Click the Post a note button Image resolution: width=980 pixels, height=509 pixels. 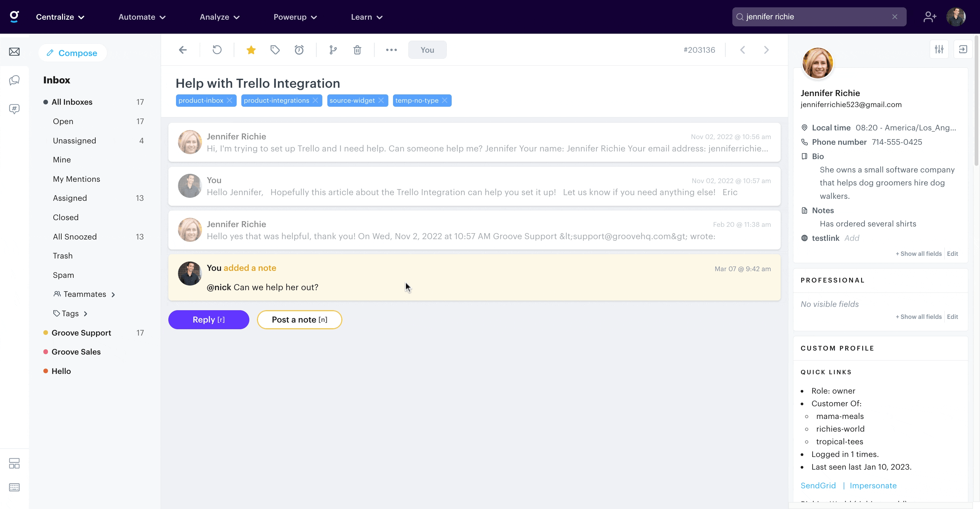click(299, 319)
